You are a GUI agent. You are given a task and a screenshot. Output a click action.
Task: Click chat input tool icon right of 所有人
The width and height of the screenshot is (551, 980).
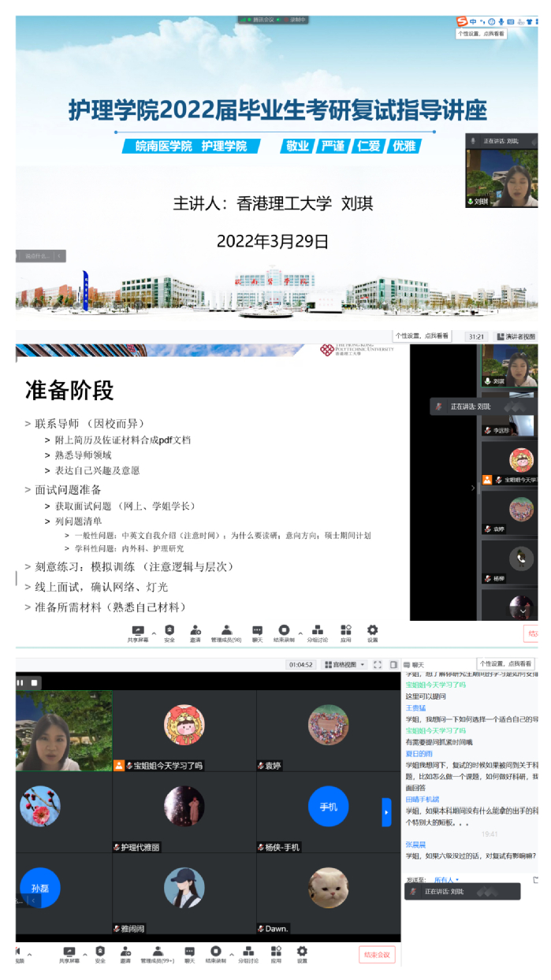535,879
